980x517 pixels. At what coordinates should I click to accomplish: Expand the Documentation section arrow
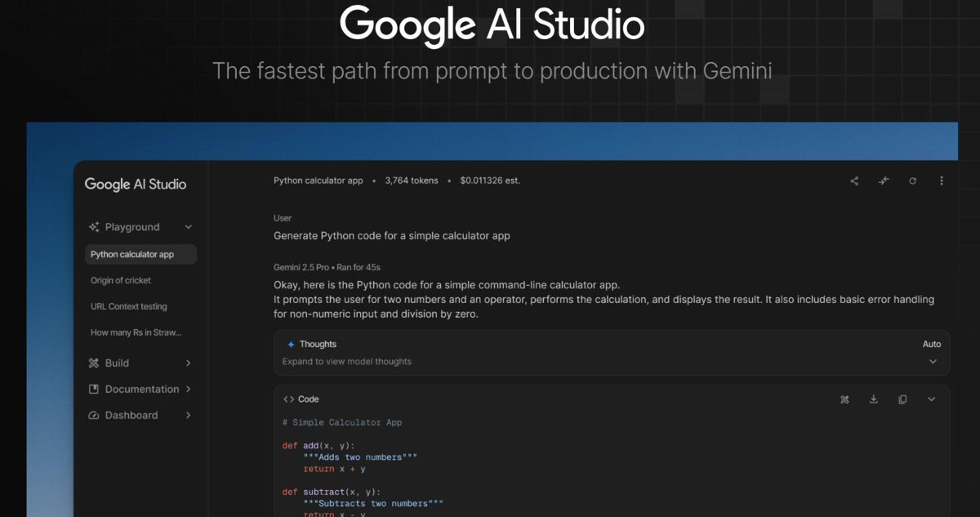189,389
